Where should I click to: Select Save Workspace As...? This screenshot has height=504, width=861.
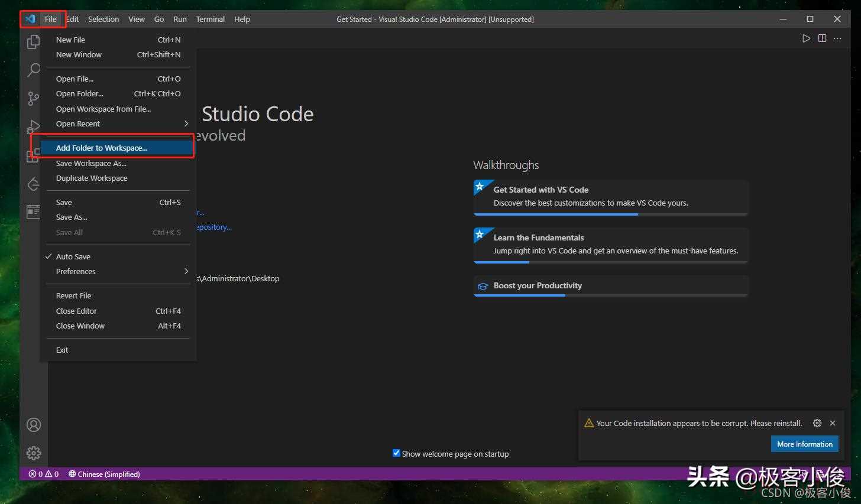118,163
